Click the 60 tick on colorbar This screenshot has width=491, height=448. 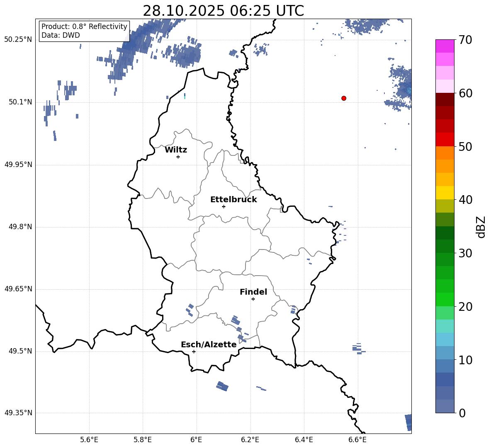465,93
